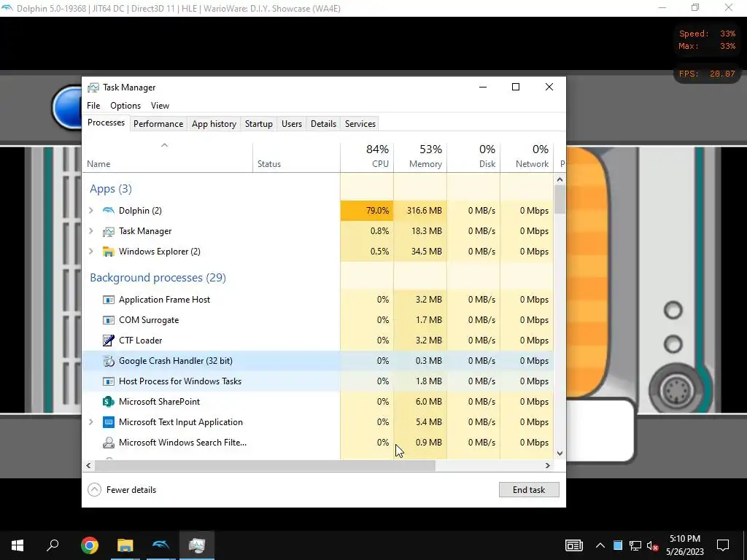Click the network status tray icon
The width and height of the screenshot is (747, 560).
point(635,545)
